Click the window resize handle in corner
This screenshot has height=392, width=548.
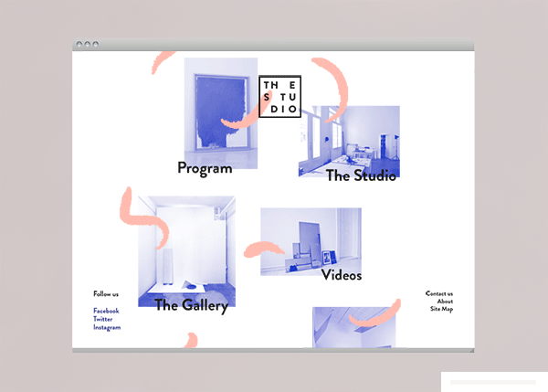[471, 349]
